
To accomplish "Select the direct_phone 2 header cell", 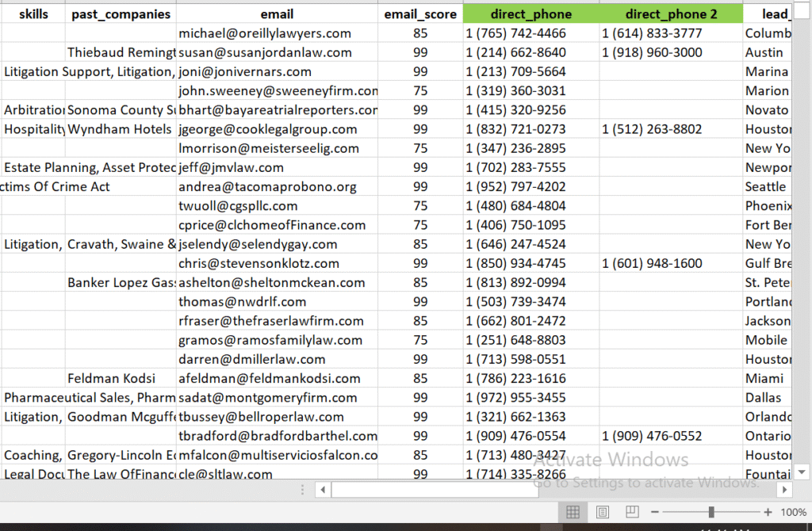I will click(x=671, y=14).
